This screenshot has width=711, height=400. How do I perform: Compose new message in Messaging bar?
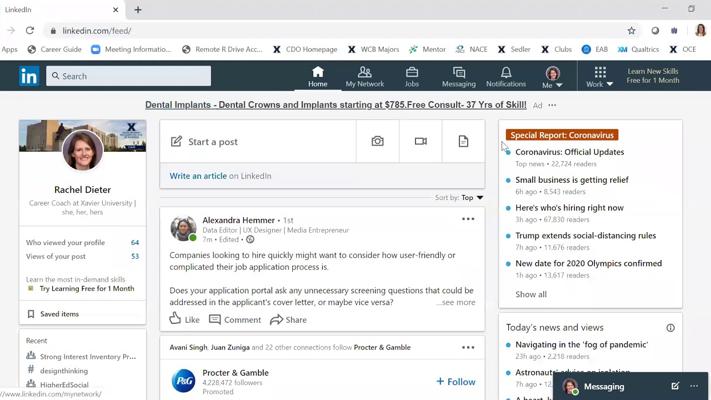(675, 386)
